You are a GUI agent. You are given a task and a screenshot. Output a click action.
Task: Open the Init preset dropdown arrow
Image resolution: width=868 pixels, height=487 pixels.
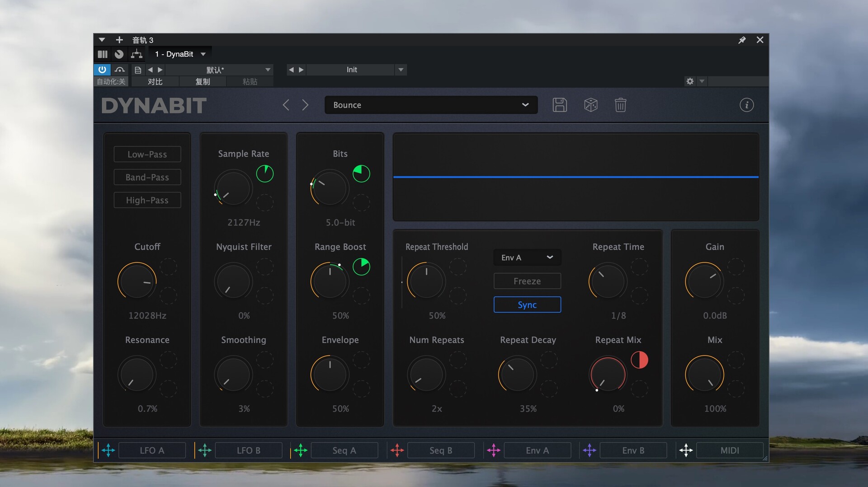[401, 70]
